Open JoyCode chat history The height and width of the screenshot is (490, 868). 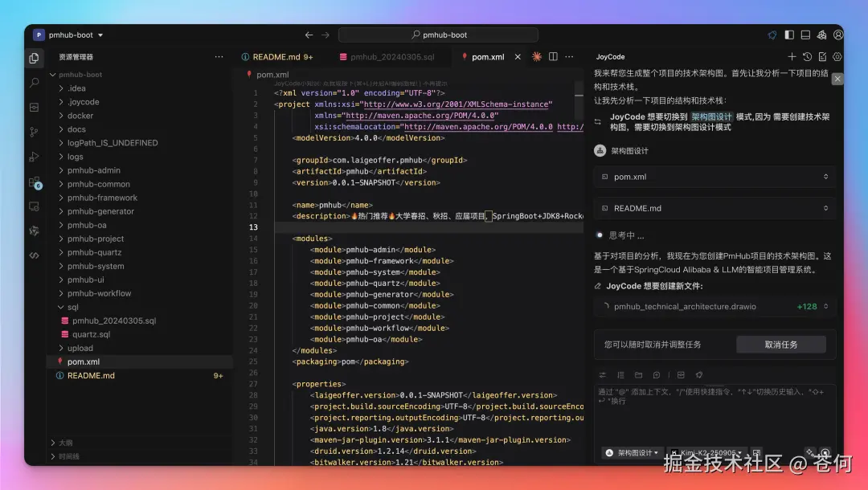pyautogui.click(x=807, y=57)
